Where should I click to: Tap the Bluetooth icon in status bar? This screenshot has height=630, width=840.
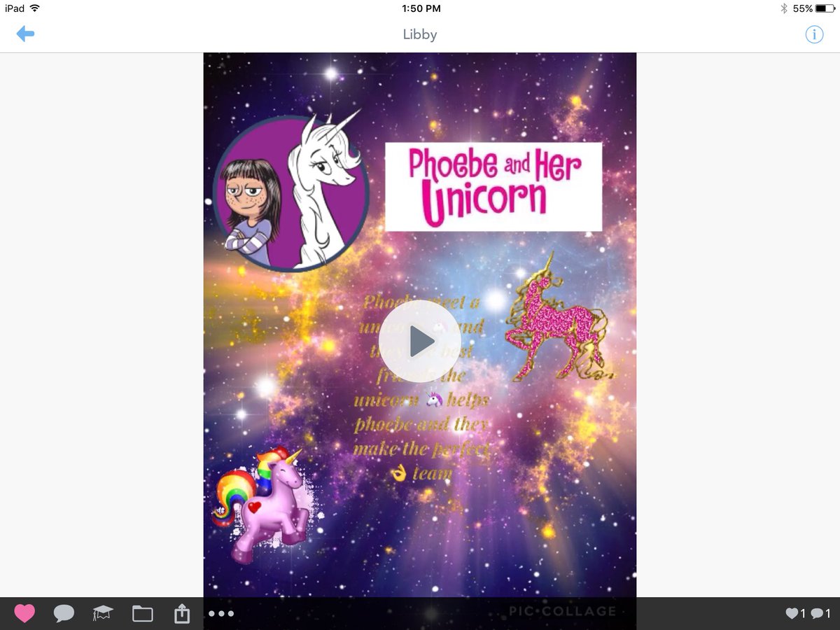(x=784, y=8)
